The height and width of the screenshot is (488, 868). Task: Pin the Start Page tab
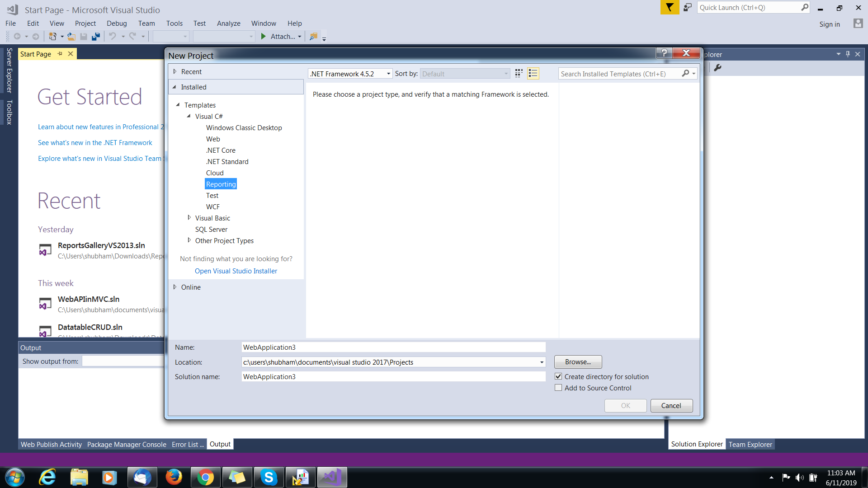(60, 54)
